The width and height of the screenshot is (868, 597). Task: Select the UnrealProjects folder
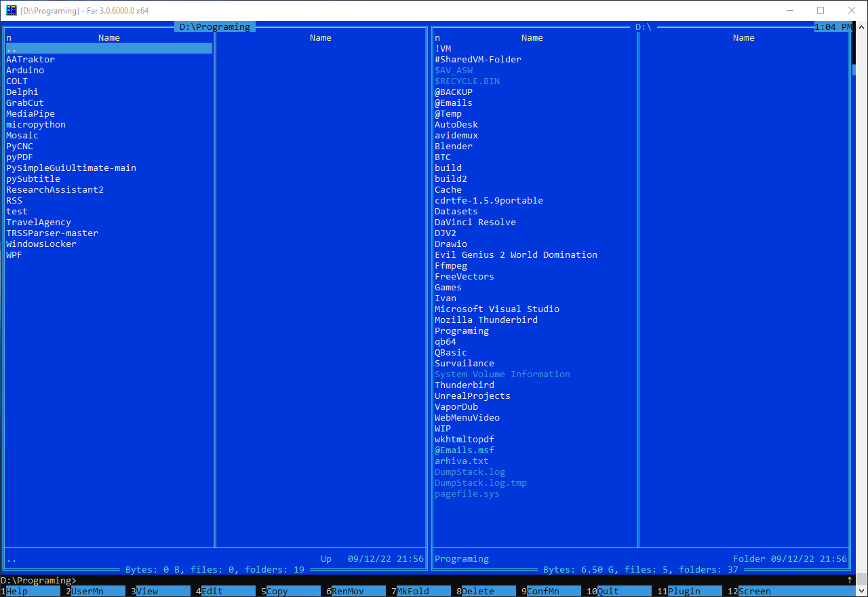tap(473, 396)
